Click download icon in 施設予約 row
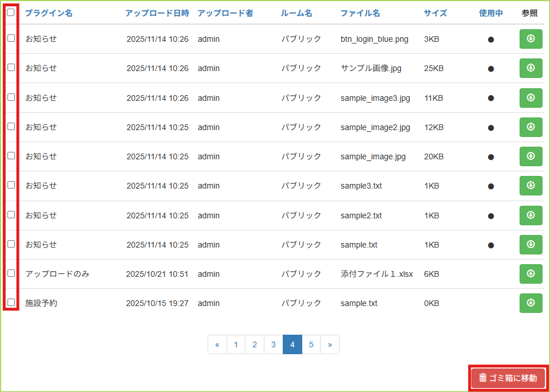Screen dimensions: 550x392 [531, 303]
